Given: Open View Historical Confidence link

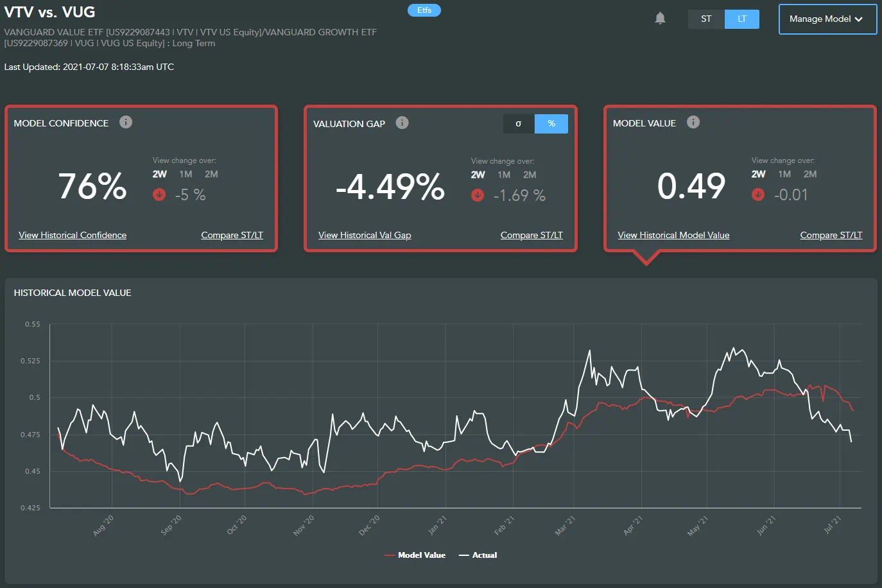Looking at the screenshot, I should pyautogui.click(x=73, y=235).
